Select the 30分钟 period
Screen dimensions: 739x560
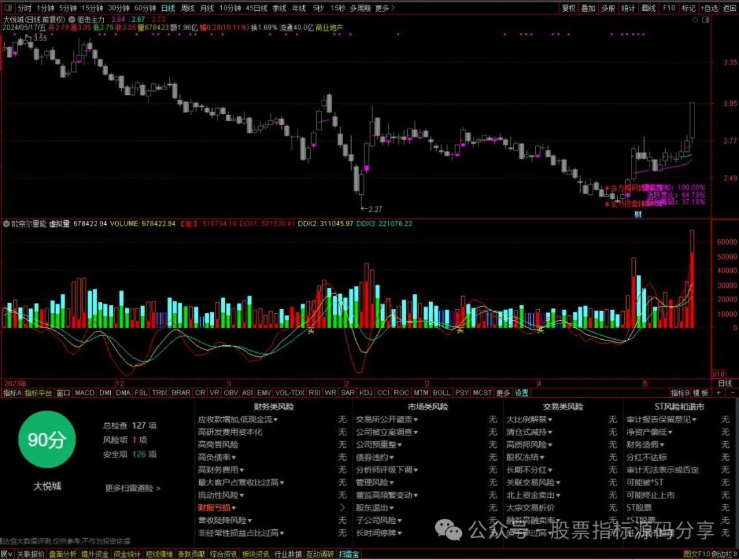pyautogui.click(x=118, y=8)
